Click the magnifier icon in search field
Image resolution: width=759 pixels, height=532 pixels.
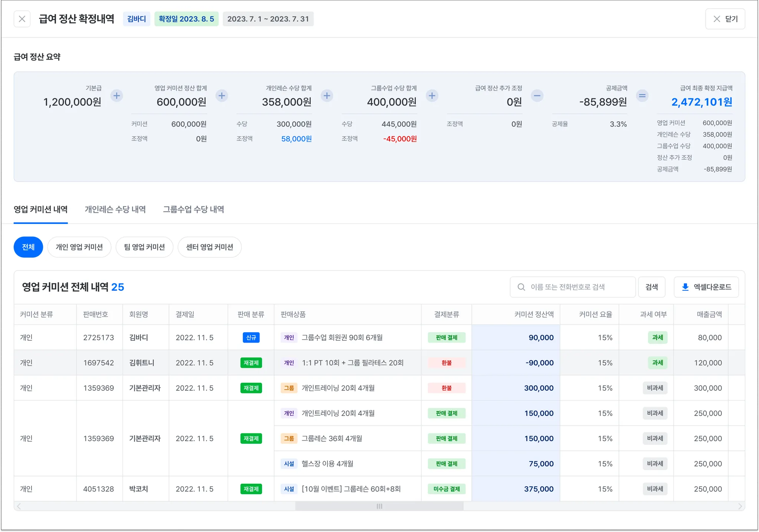pyautogui.click(x=521, y=287)
